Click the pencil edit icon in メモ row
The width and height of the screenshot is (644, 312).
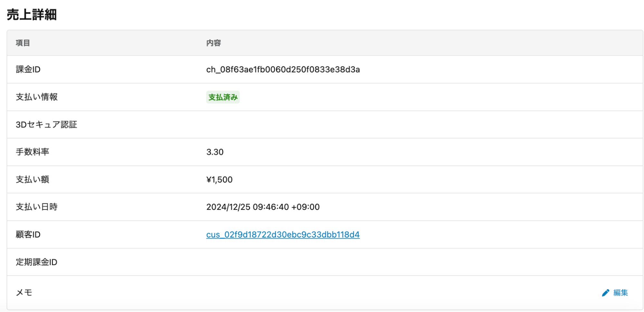tap(605, 293)
